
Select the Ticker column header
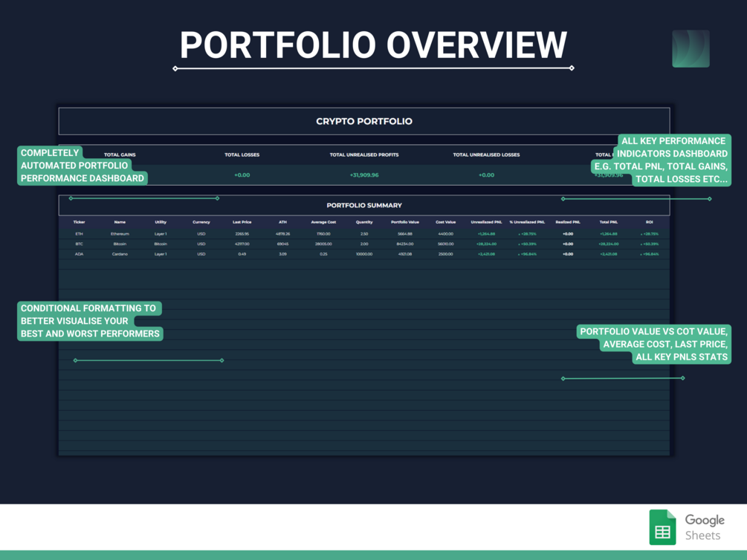coord(79,222)
